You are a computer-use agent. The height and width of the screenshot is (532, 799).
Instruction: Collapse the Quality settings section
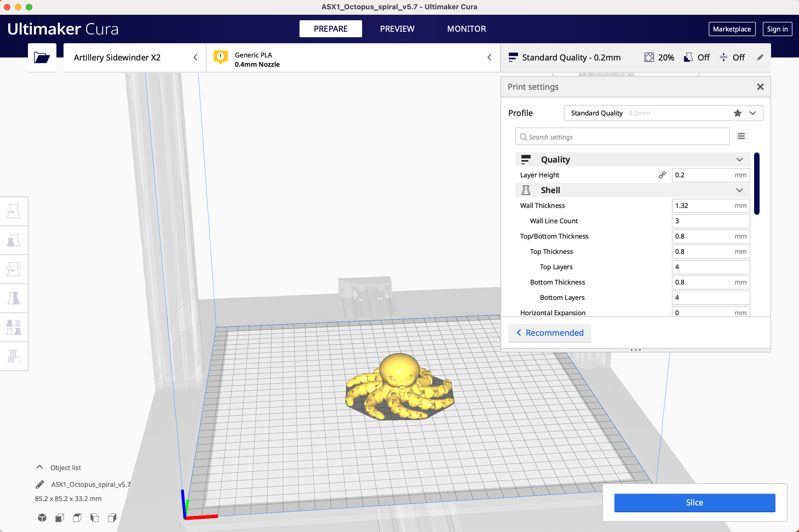pos(740,160)
